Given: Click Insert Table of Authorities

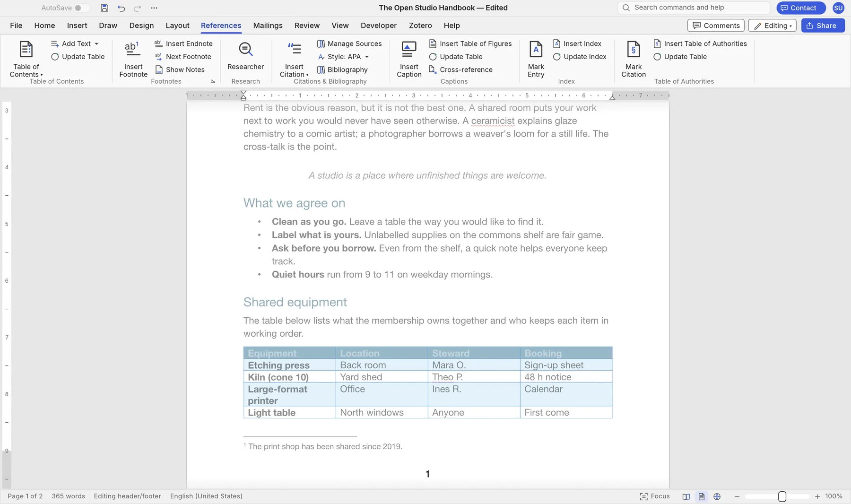Looking at the screenshot, I should [700, 43].
